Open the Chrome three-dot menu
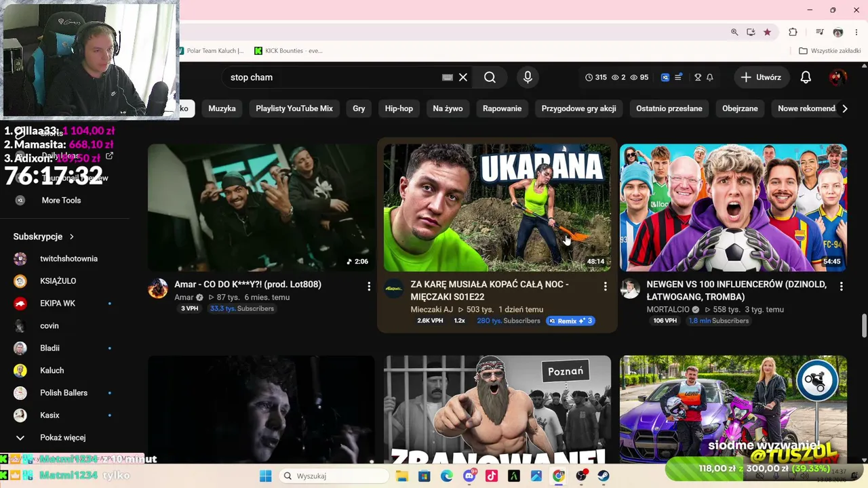The height and width of the screenshot is (488, 868). point(856,32)
